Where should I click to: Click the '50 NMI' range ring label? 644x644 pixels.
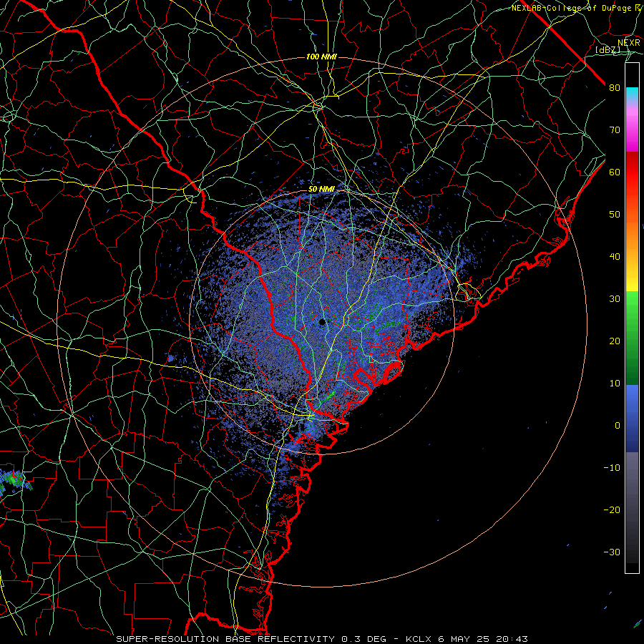[x=321, y=190]
